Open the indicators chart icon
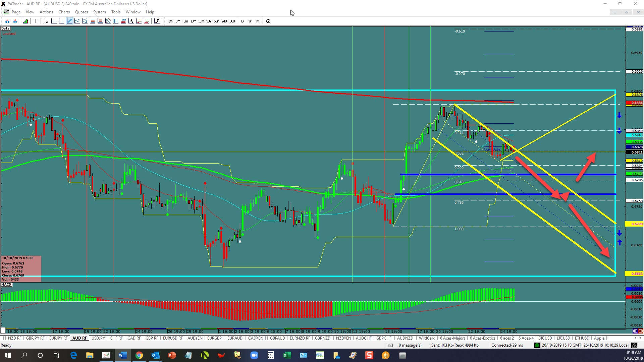The height and width of the screenshot is (362, 644). (25, 21)
